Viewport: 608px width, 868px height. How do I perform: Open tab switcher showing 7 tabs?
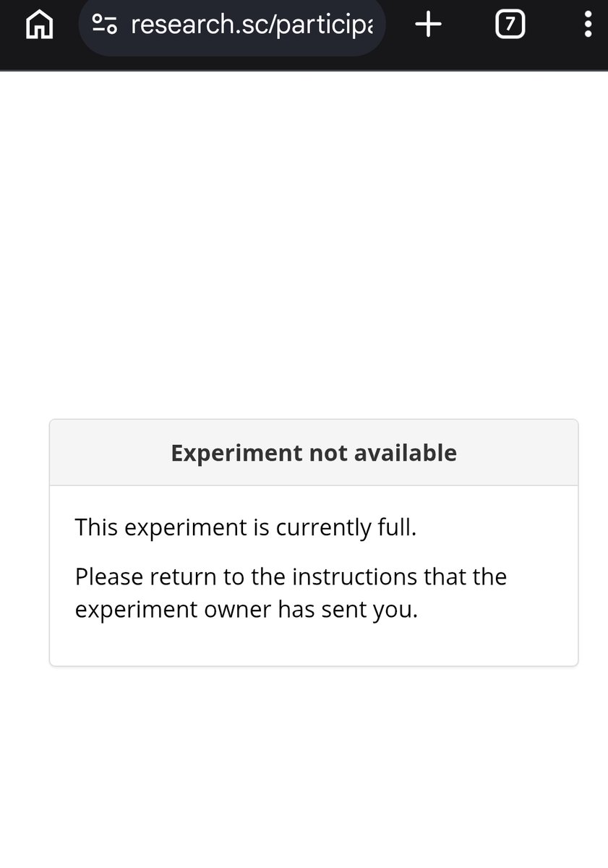tap(510, 25)
